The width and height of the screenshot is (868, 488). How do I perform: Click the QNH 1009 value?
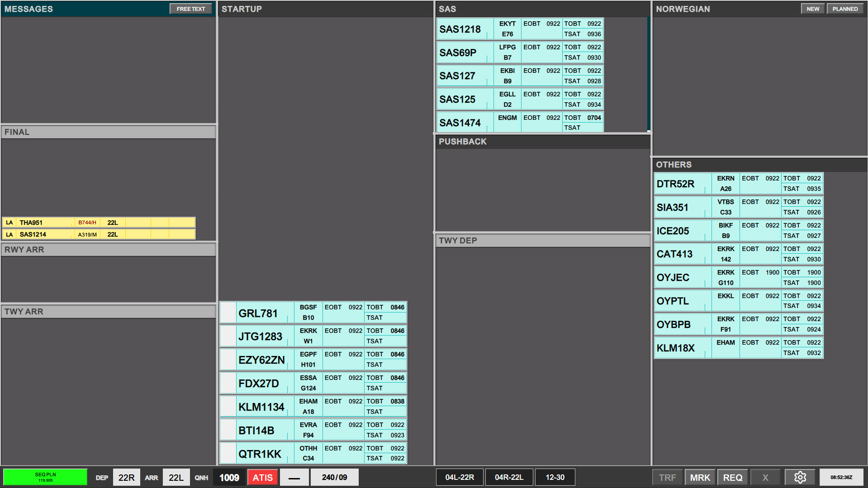pos(229,477)
